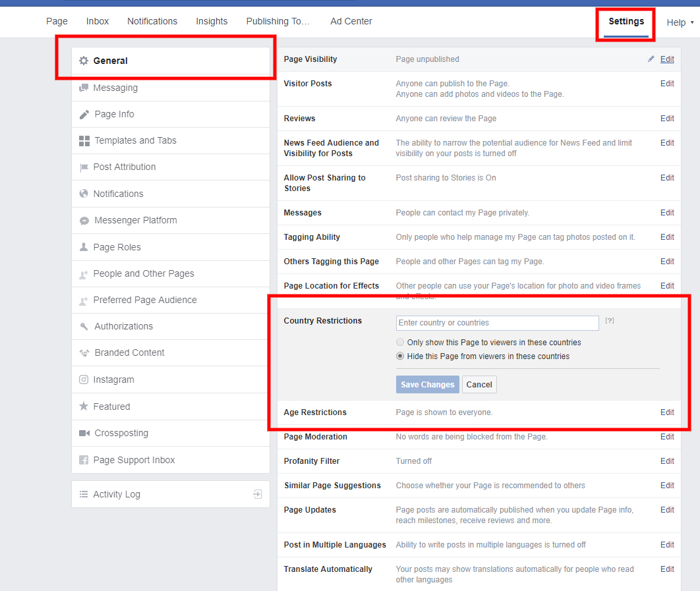Click the Page Roles person icon
This screenshot has height=591, width=700.
tap(84, 247)
